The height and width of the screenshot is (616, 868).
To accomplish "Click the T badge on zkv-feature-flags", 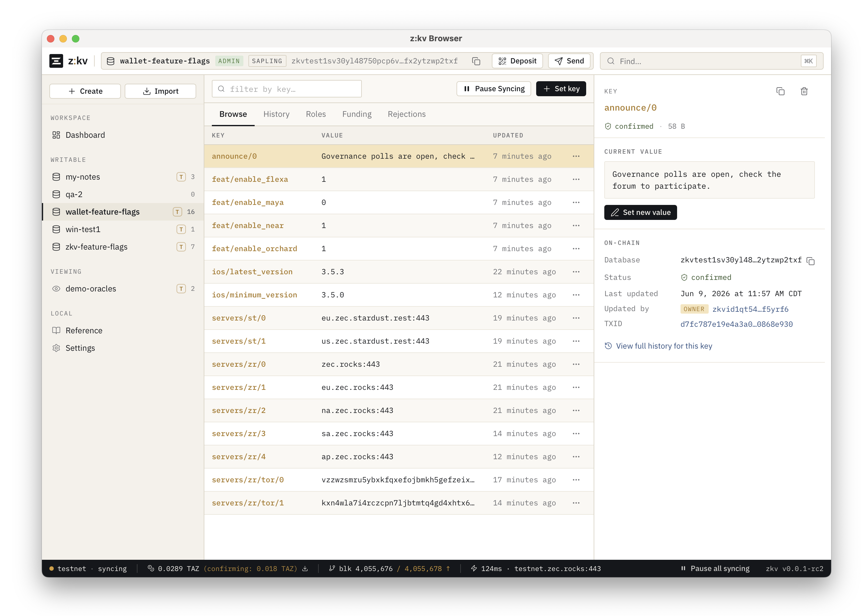I will tap(181, 247).
